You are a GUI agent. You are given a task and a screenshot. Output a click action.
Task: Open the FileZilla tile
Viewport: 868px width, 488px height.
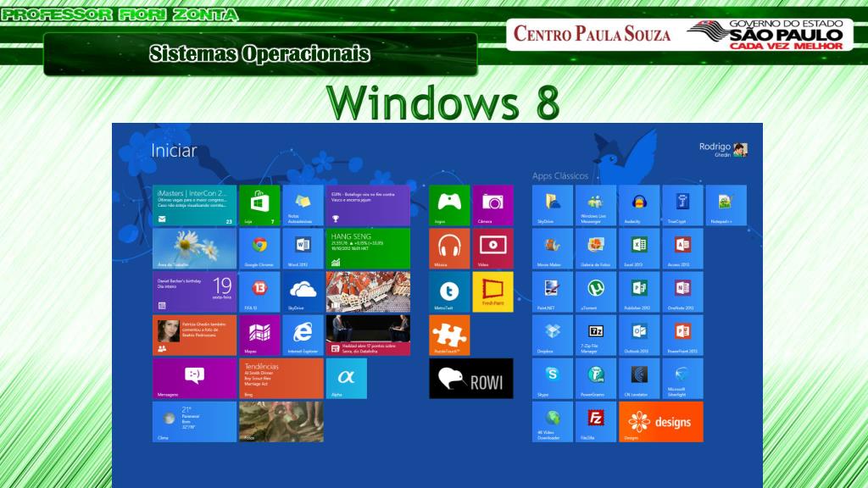pyautogui.click(x=596, y=422)
